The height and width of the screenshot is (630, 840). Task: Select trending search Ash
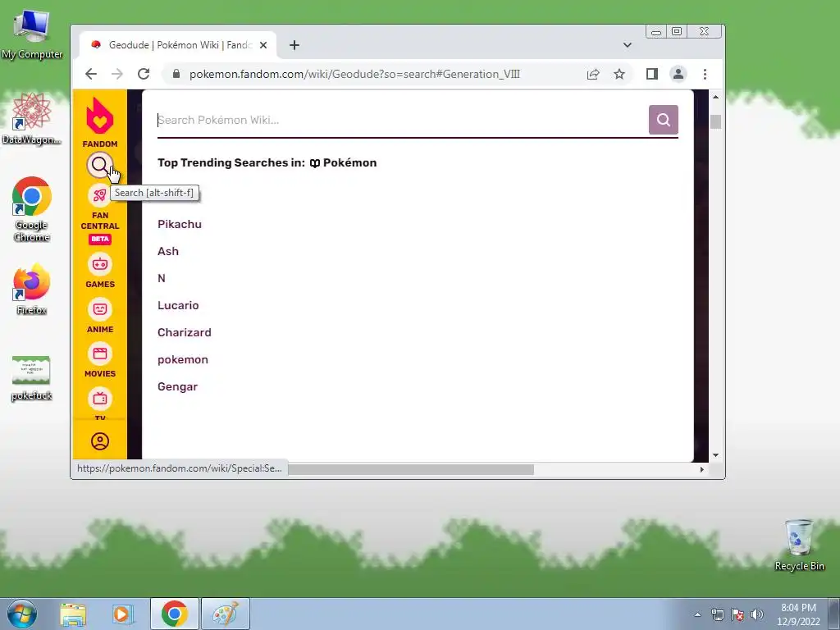[168, 251]
